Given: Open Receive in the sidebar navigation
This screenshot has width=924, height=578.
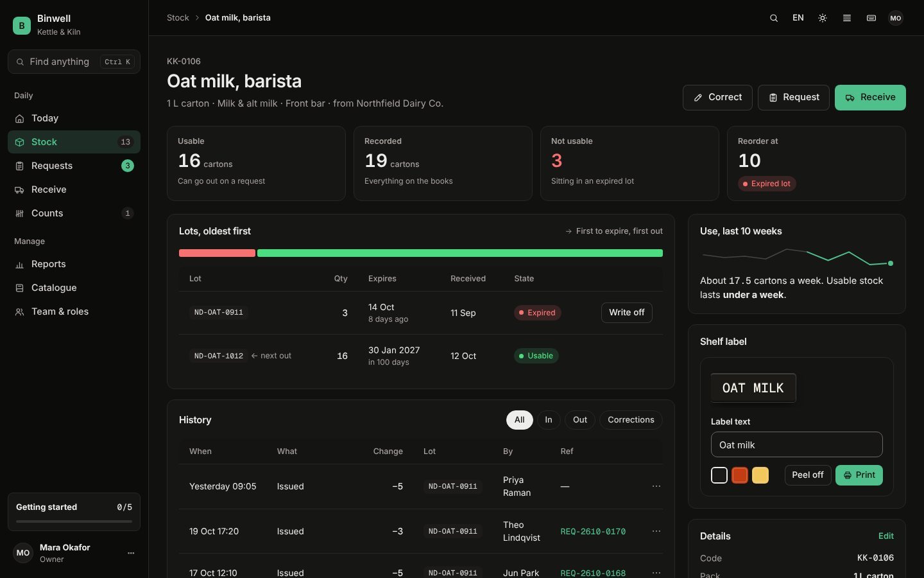Looking at the screenshot, I should pyautogui.click(x=74, y=189).
